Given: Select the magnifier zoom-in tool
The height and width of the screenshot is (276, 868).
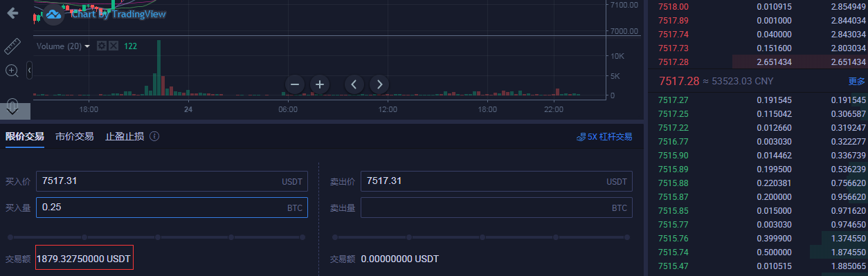Looking at the screenshot, I should point(12,71).
